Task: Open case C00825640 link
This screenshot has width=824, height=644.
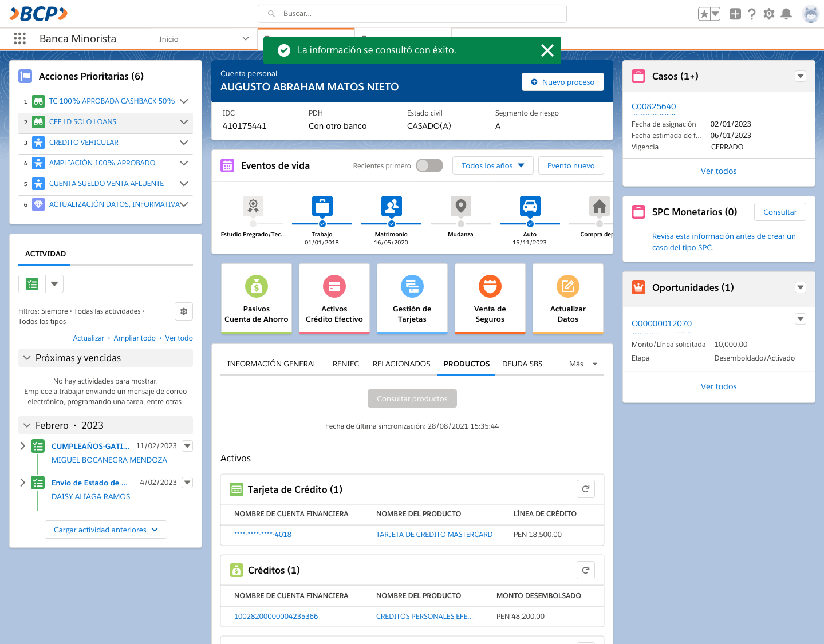Action: (654, 106)
